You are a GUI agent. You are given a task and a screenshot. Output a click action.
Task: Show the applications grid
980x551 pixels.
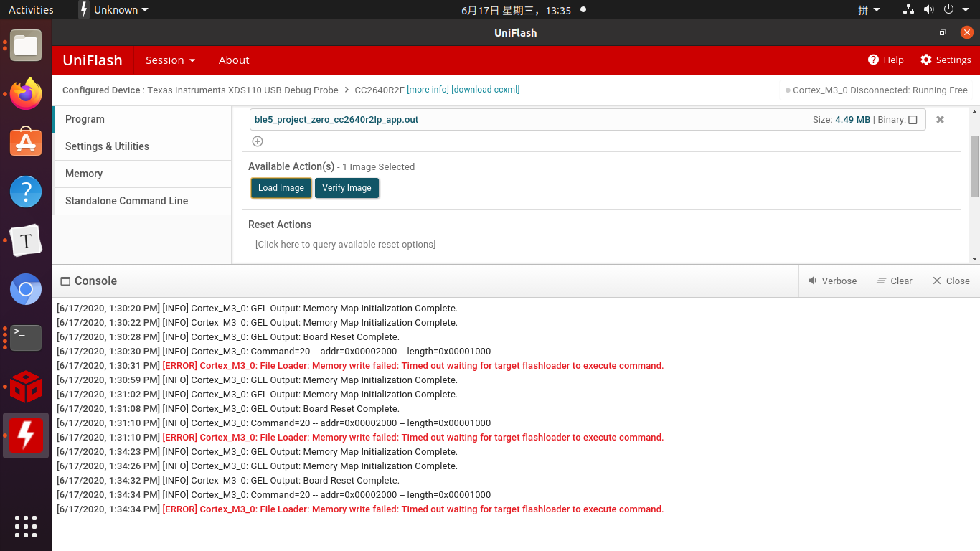[26, 526]
